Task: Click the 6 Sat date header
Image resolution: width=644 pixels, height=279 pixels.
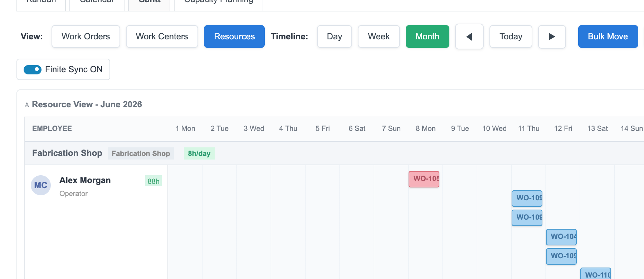Action: (357, 128)
